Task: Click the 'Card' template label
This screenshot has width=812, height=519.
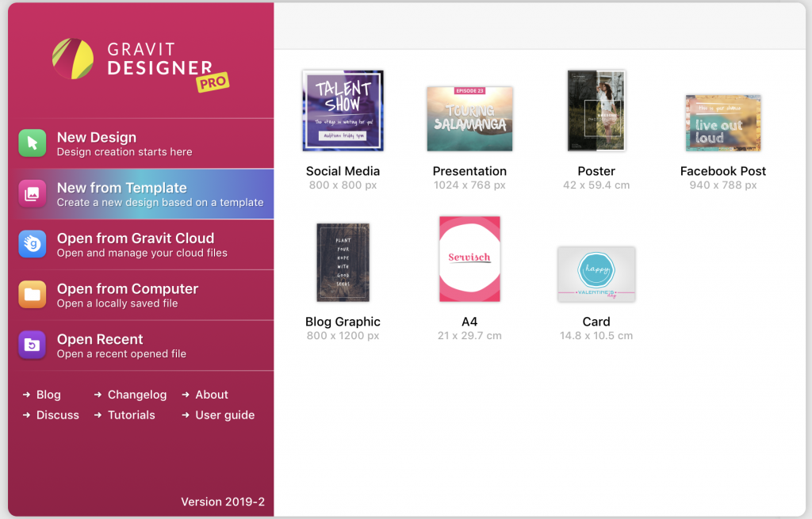Action: (596, 322)
